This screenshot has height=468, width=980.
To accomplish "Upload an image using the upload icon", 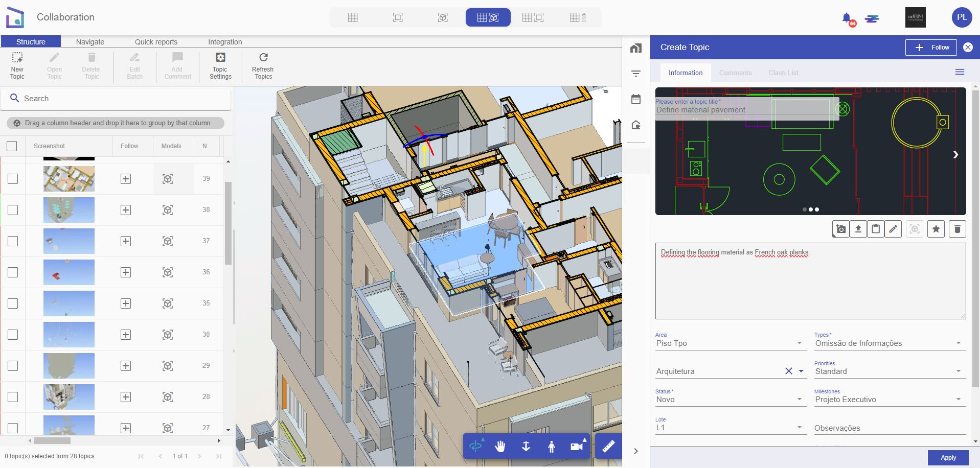I will (x=858, y=229).
